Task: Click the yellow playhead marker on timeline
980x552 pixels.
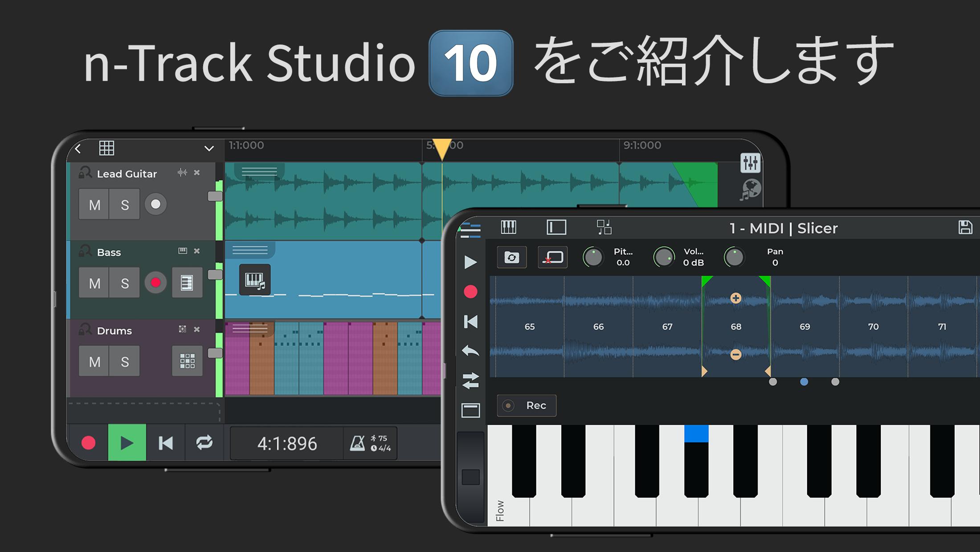Action: [442, 150]
